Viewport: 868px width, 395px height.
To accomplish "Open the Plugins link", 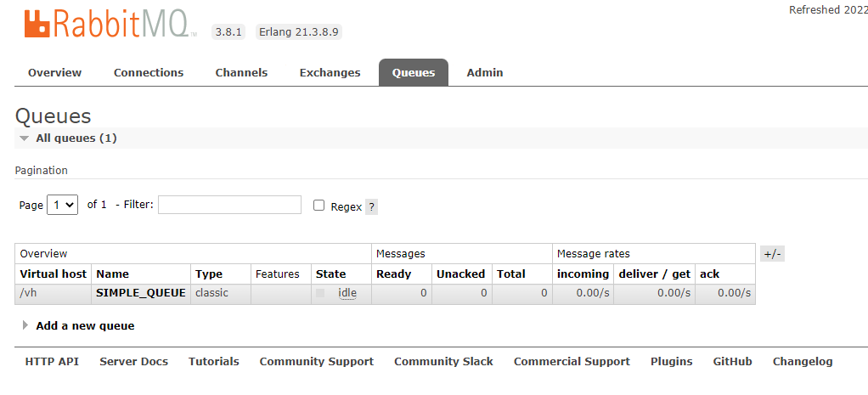I will (672, 362).
